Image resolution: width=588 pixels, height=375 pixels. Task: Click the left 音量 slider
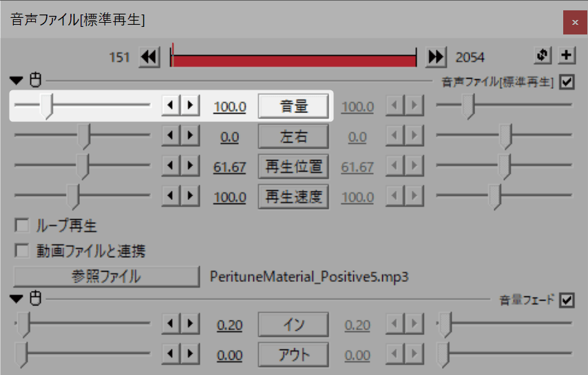click(x=82, y=105)
